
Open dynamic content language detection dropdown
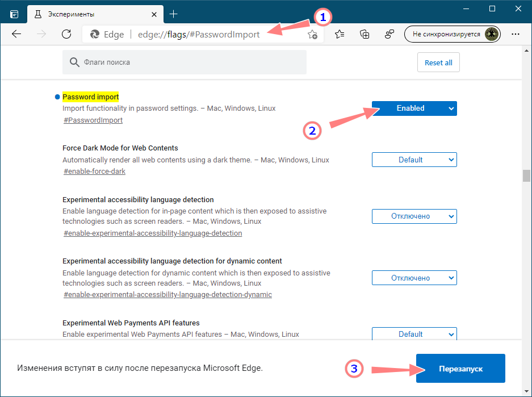[x=414, y=278]
